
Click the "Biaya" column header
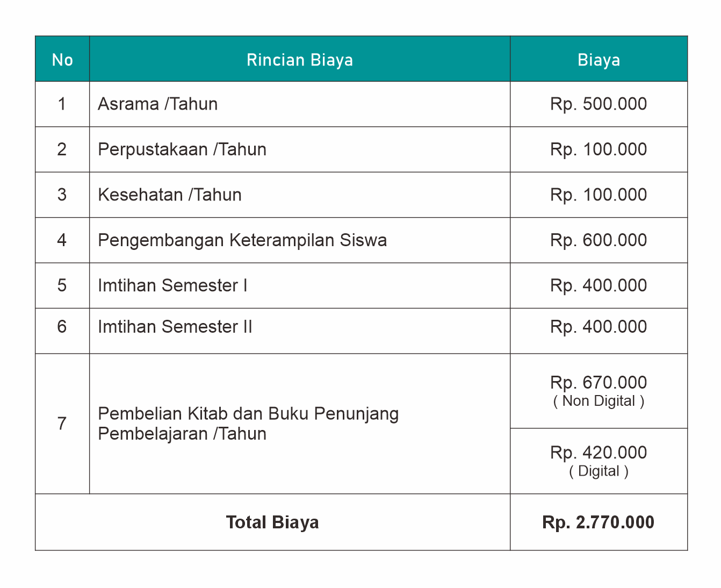[x=599, y=60]
